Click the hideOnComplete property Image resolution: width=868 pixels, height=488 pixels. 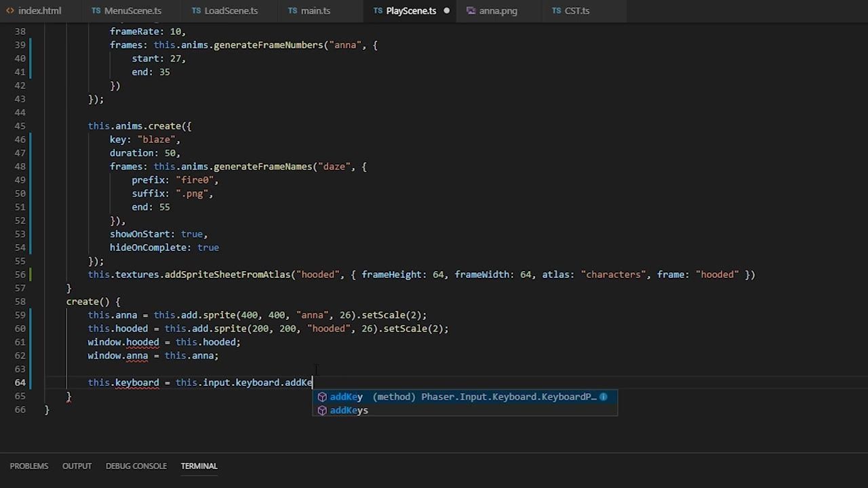pyautogui.click(x=148, y=247)
